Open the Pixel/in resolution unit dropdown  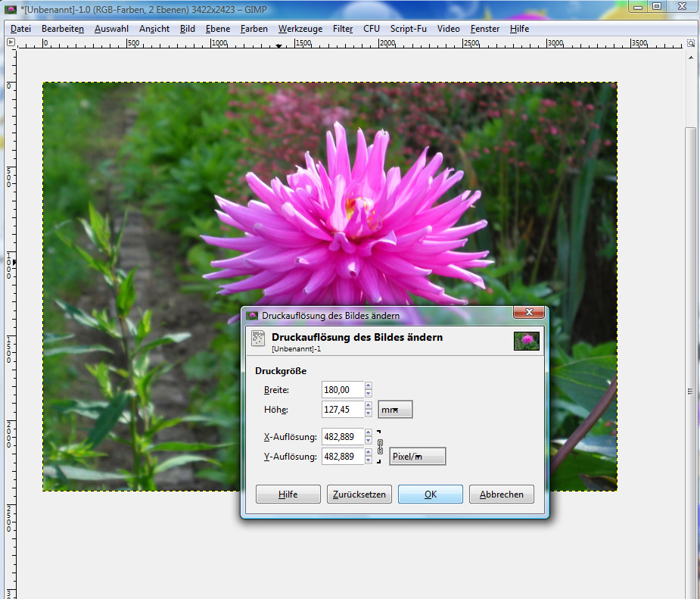click(x=417, y=457)
